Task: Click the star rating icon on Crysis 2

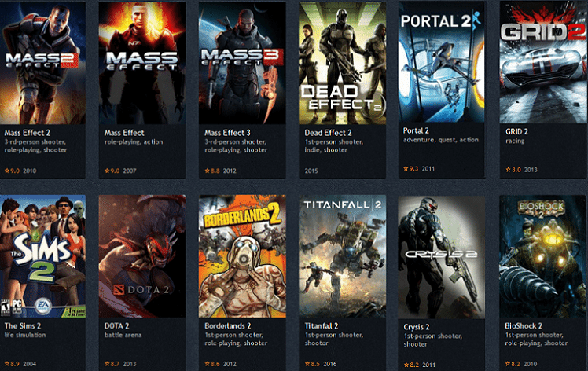Action: click(406, 365)
